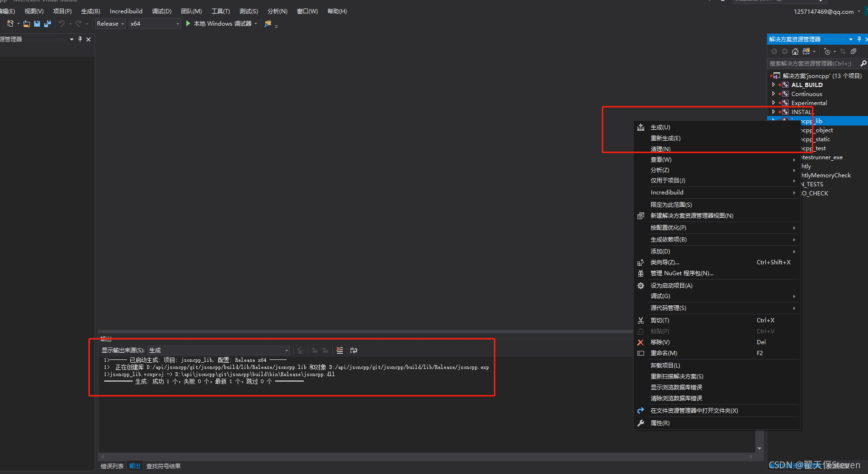
Task: Open the 帮助(H) menu
Action: [x=337, y=11]
